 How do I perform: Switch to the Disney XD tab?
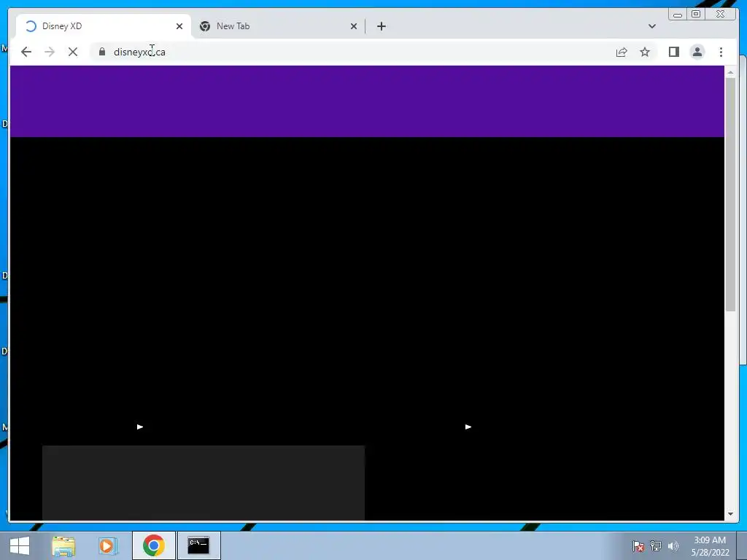click(104, 26)
